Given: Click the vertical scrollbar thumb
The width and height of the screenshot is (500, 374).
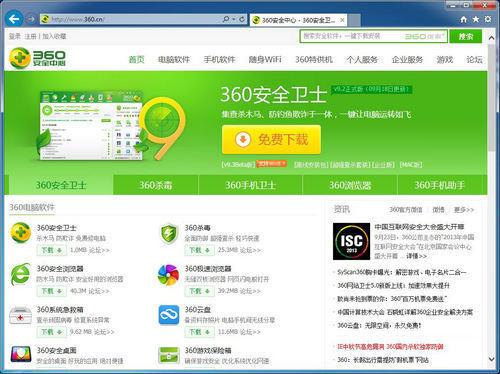Looking at the screenshot, I should [491, 97].
